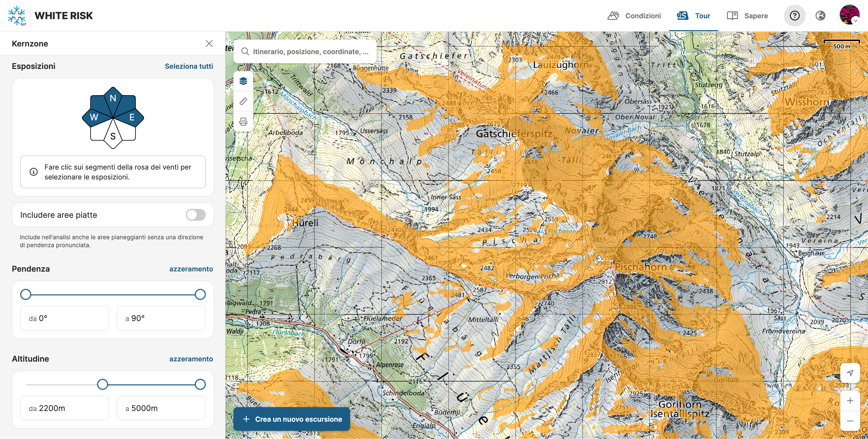Zoom out with the minus button
This screenshot has width=868, height=439.
point(850,421)
